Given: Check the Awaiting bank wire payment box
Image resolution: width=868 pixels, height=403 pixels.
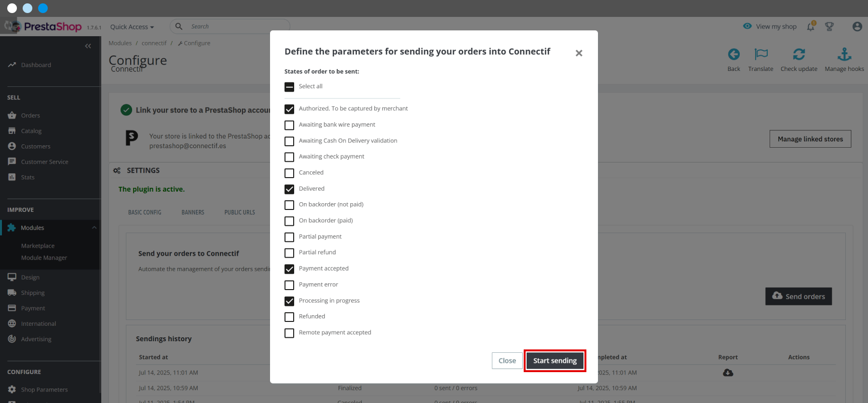Looking at the screenshot, I should click(289, 125).
